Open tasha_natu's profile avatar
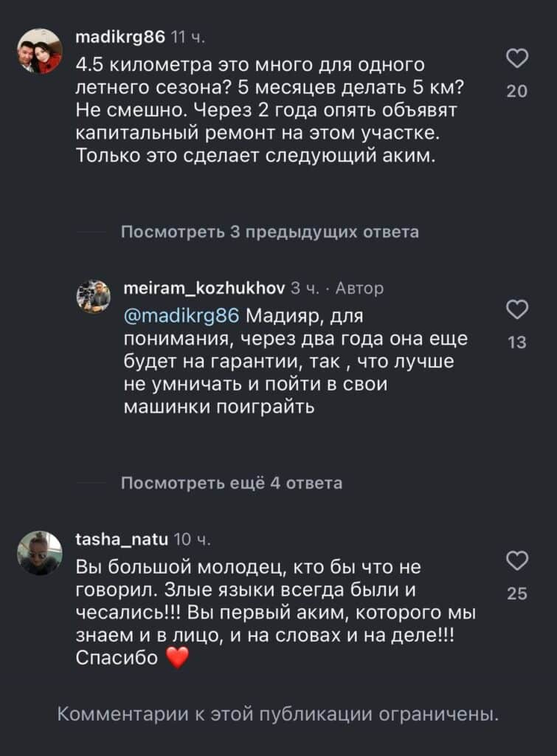This screenshot has width=557, height=756. [x=40, y=552]
